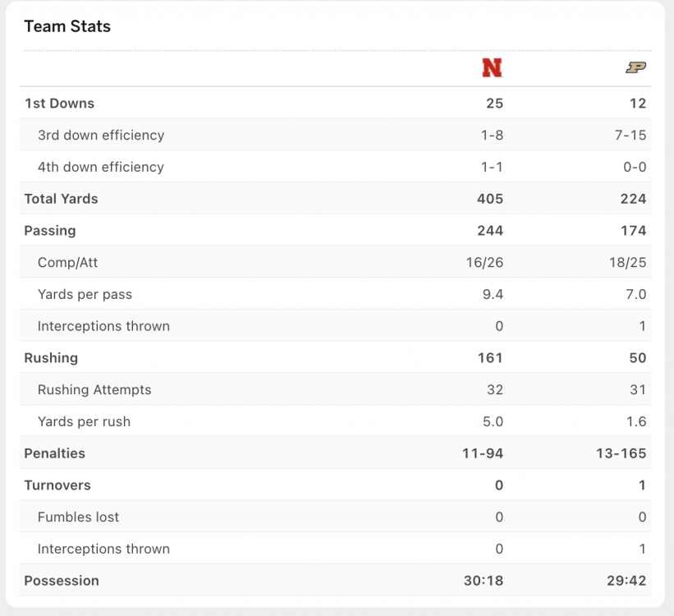The image size is (674, 616).
Task: Select the Yards per rush label
Action: 84,421
